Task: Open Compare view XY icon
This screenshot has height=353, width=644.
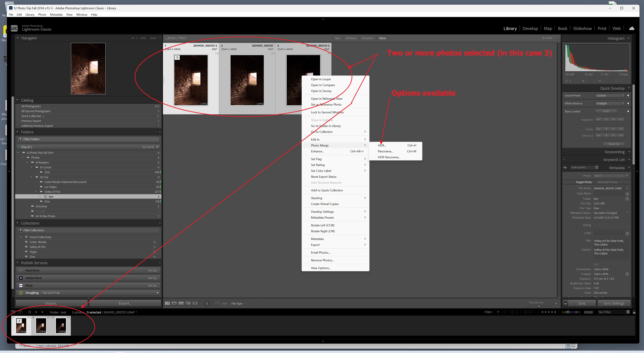Action: 181,303
